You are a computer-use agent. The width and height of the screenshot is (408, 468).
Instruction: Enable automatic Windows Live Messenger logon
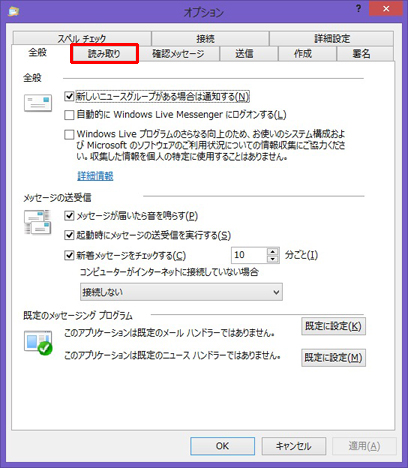pyautogui.click(x=69, y=115)
